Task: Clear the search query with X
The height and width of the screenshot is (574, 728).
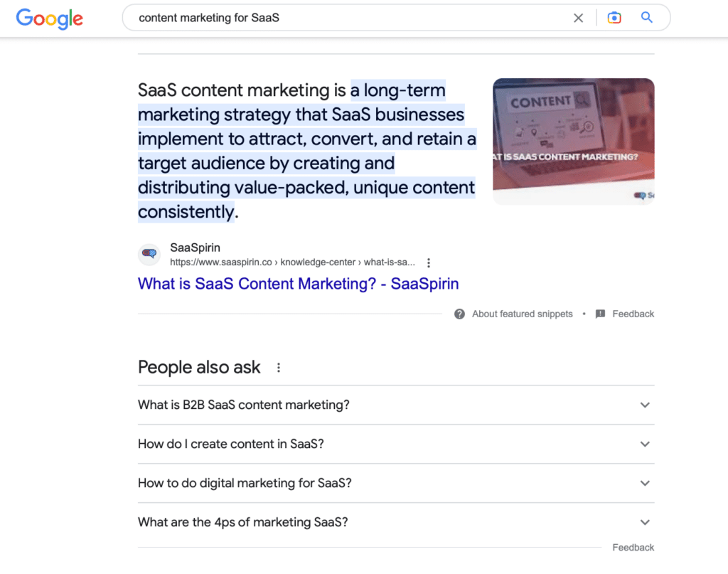Action: tap(578, 18)
